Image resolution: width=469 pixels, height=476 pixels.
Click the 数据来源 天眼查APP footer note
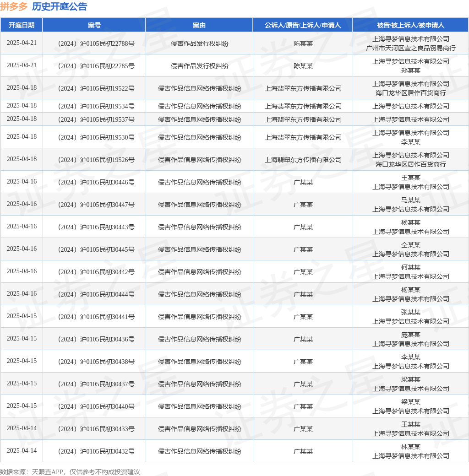[x=70, y=472]
